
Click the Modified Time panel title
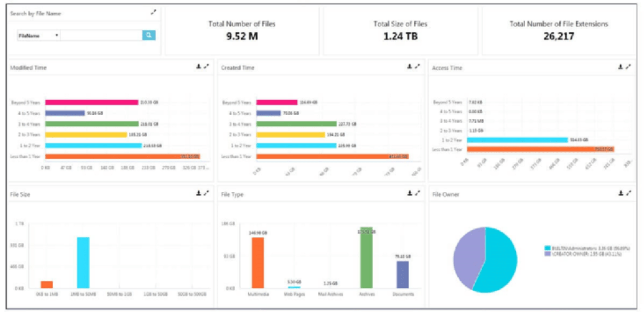click(x=28, y=68)
